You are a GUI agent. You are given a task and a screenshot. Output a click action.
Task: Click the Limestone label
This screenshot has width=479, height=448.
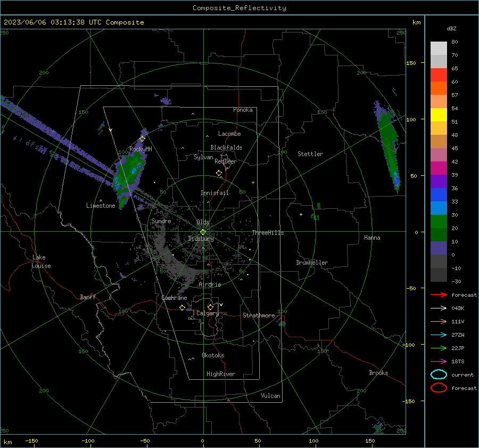pos(101,206)
